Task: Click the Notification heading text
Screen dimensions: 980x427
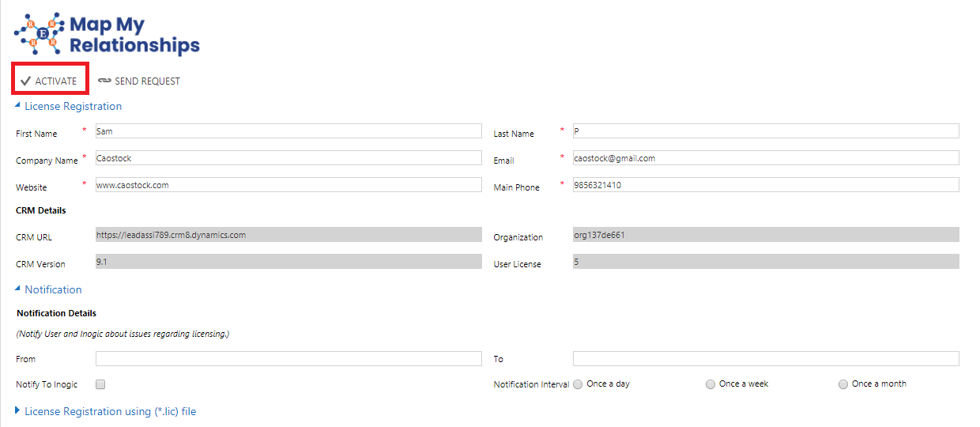Action: [53, 289]
